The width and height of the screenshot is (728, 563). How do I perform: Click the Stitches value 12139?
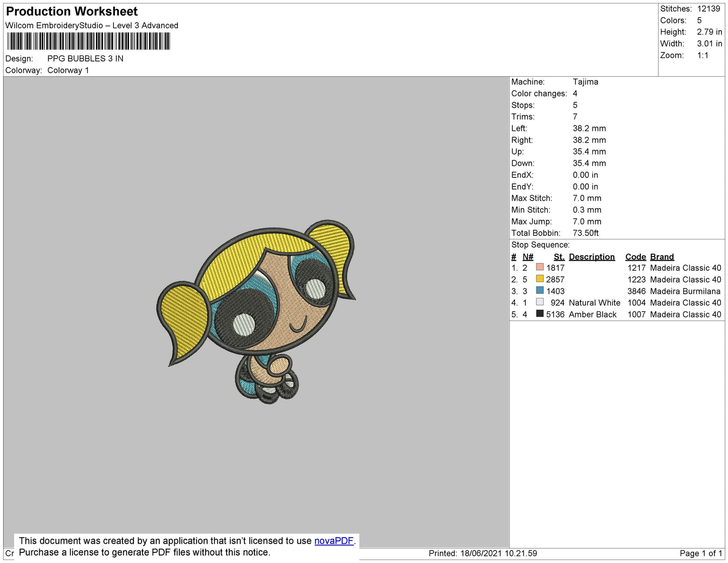coord(709,9)
